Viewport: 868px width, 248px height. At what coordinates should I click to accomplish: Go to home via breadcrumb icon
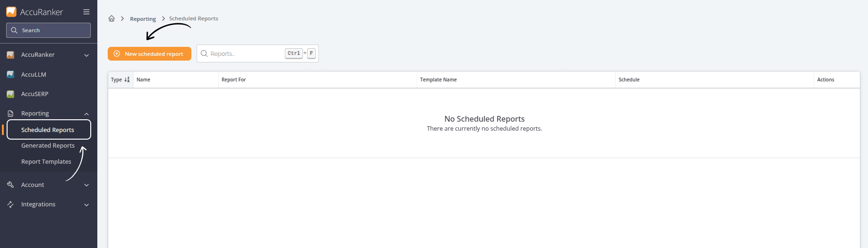(x=112, y=18)
